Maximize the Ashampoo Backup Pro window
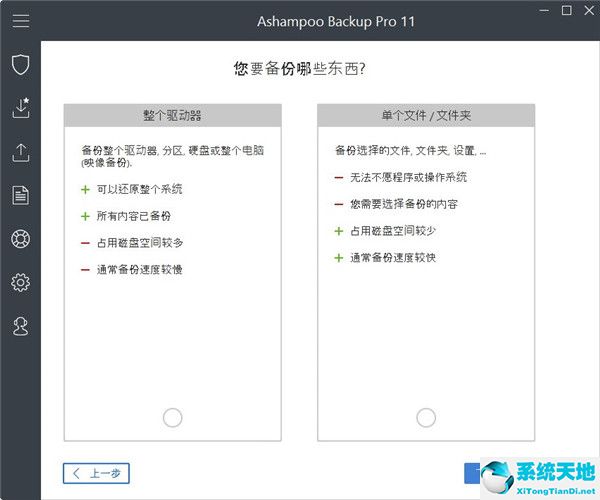Screen dimensions: 600x500 point(567,11)
